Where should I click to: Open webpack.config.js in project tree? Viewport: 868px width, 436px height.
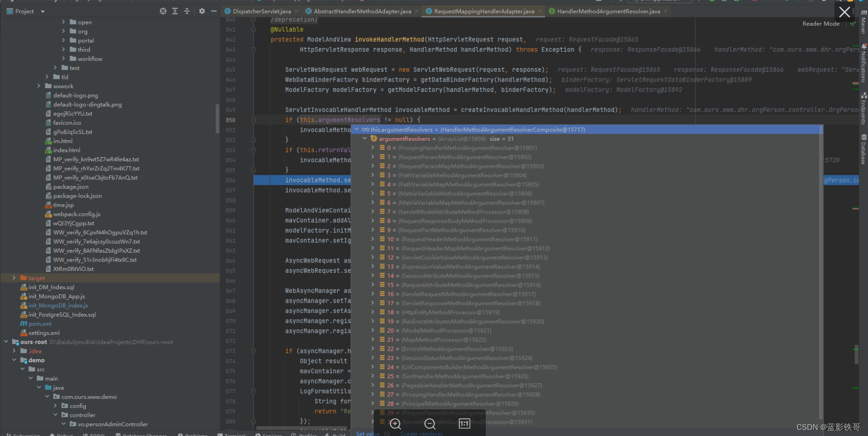click(77, 215)
